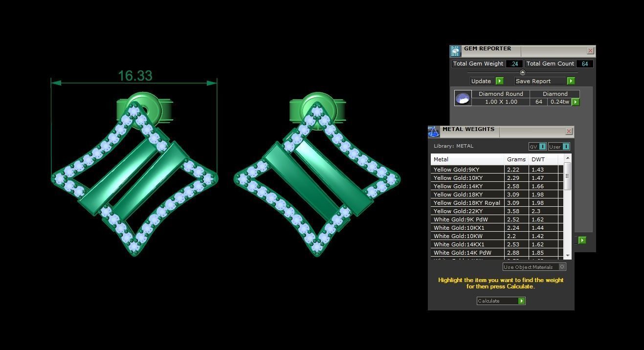This screenshot has width=644, height=350.
Task: Click the 16.33 dimension label
Action: click(x=135, y=76)
